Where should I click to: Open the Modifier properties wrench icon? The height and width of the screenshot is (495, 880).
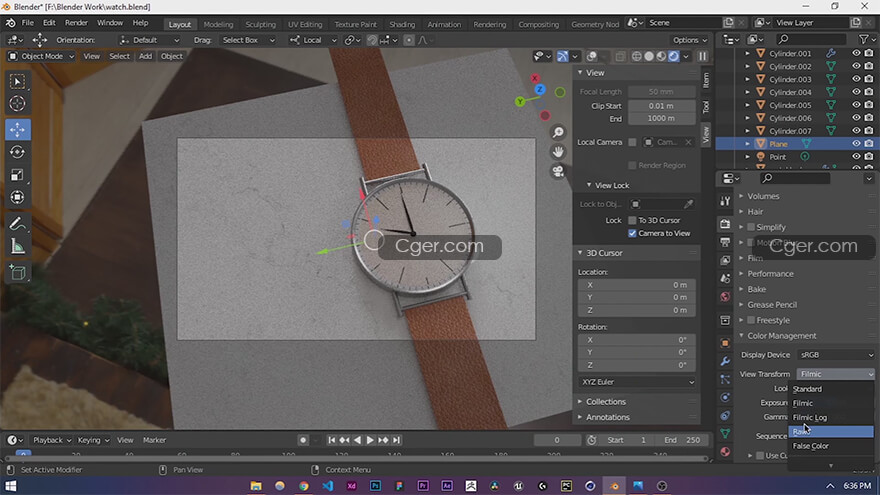[x=725, y=361]
